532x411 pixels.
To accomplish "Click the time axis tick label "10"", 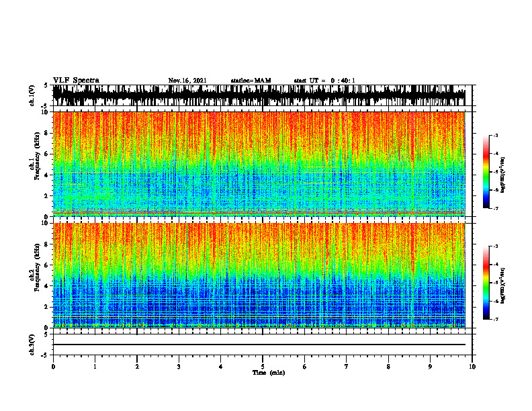I will tap(472, 367).
